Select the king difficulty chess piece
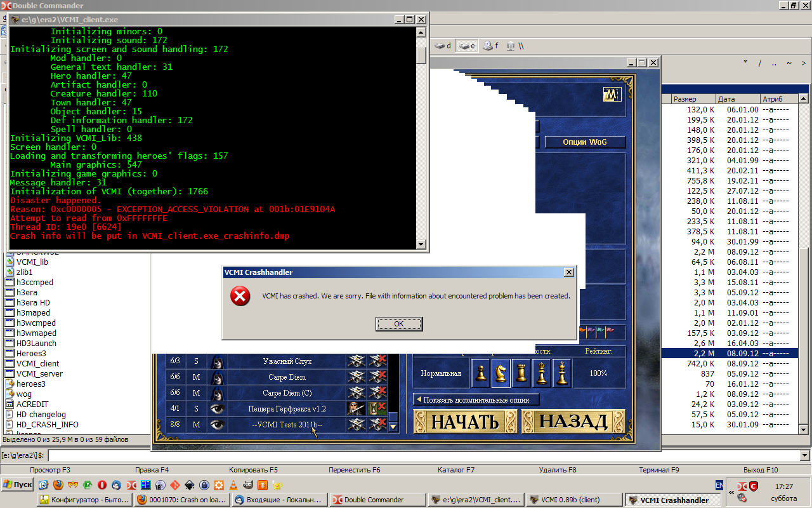 pyautogui.click(x=561, y=373)
